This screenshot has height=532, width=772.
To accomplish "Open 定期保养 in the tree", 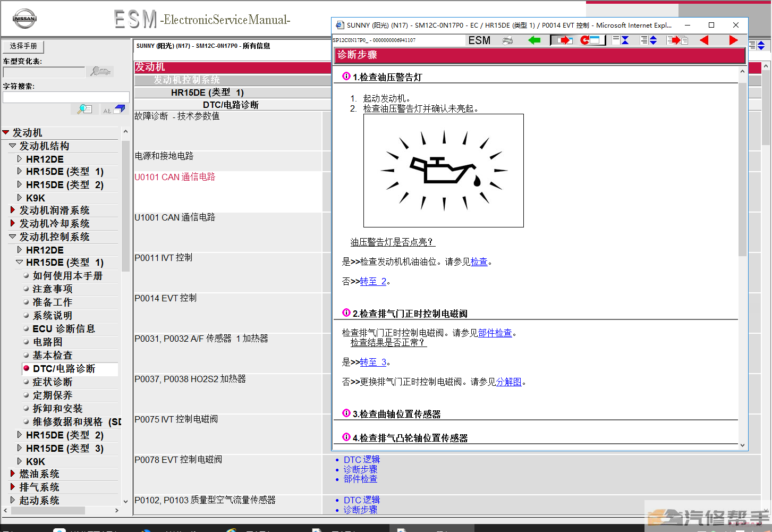I will pos(53,395).
